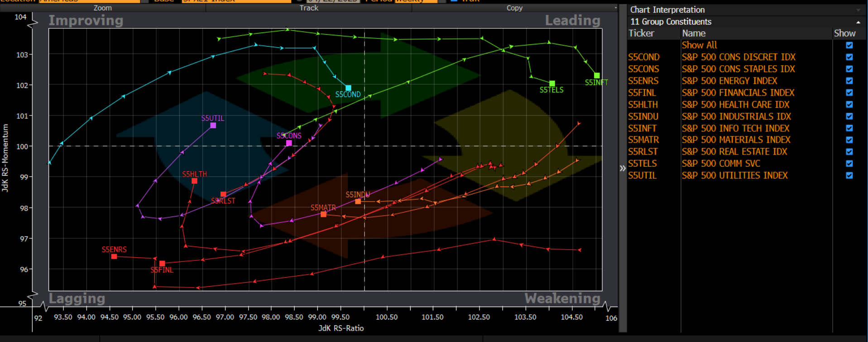
Task: Click the Show All label
Action: point(700,45)
